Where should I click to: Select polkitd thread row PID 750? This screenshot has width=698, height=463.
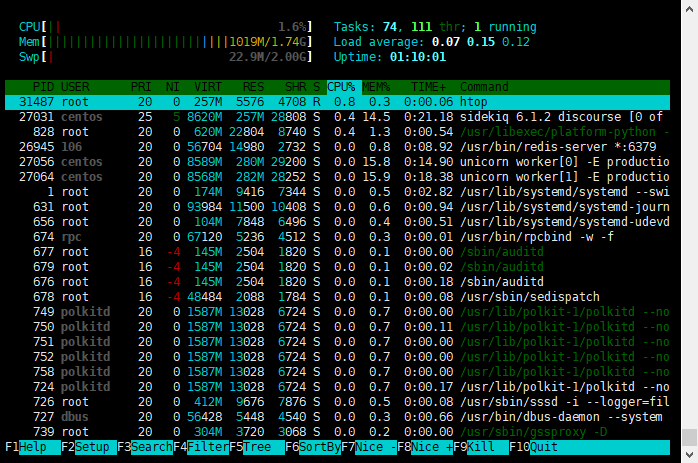[x=337, y=327]
